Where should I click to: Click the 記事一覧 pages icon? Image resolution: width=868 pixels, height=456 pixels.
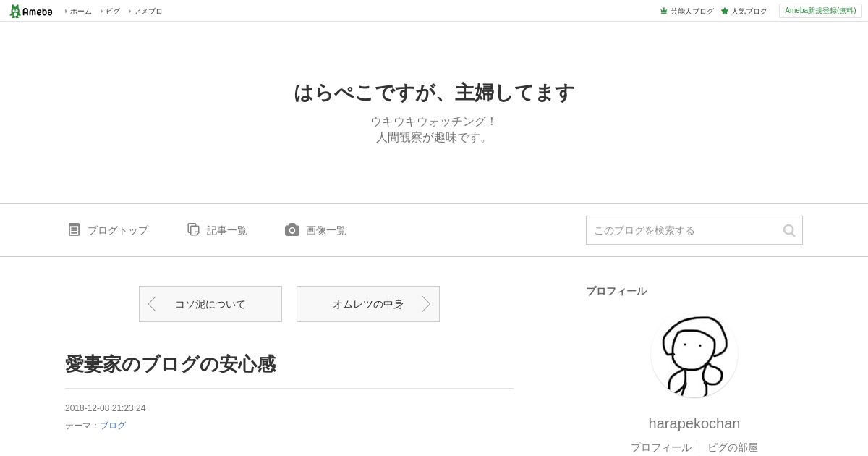[x=193, y=229]
